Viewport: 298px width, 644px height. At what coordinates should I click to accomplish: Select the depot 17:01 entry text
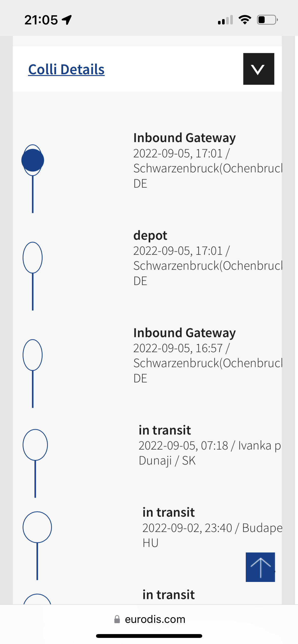click(208, 258)
